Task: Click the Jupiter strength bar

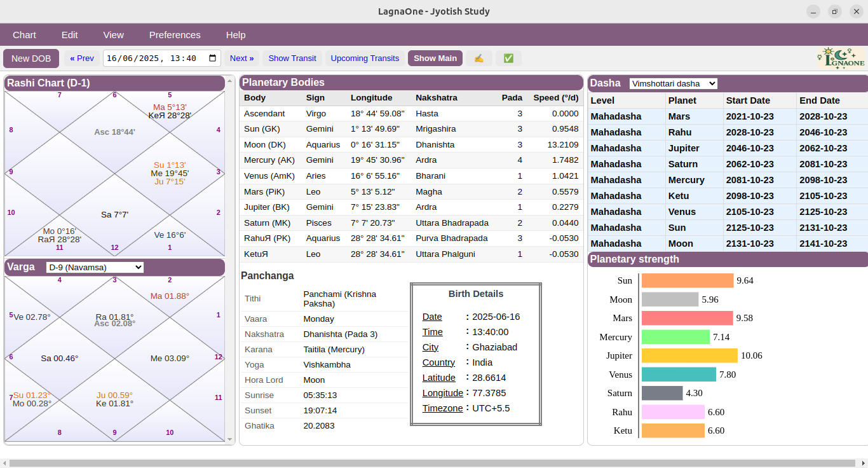Action: tap(689, 355)
